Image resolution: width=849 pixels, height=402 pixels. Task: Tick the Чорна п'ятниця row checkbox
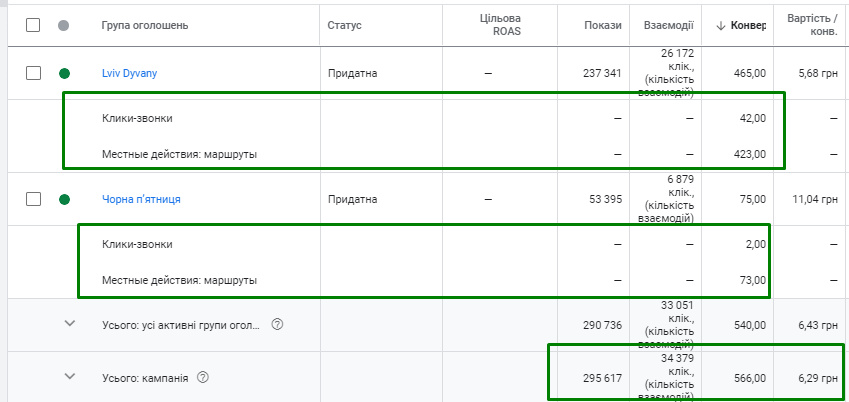click(x=33, y=199)
